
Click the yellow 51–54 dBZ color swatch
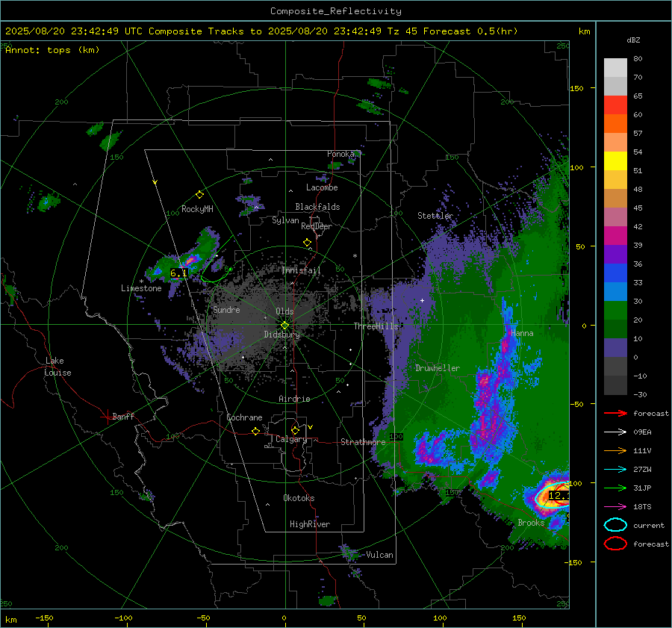(615, 161)
